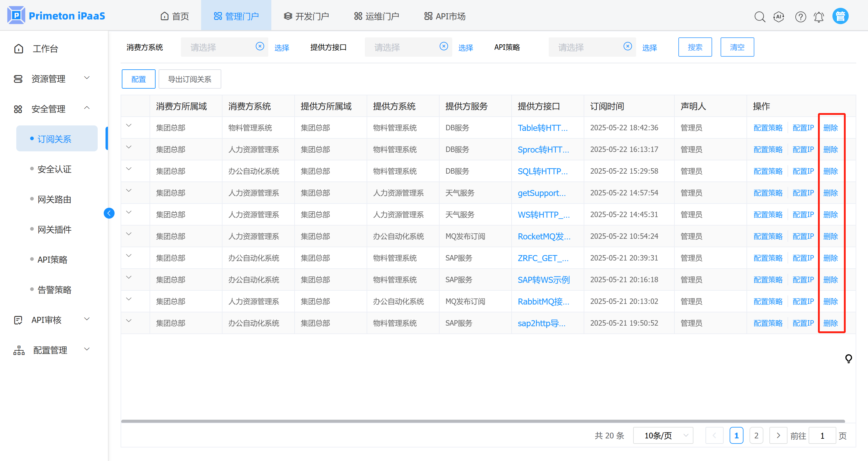Open the AI assistant icon

(x=779, y=17)
